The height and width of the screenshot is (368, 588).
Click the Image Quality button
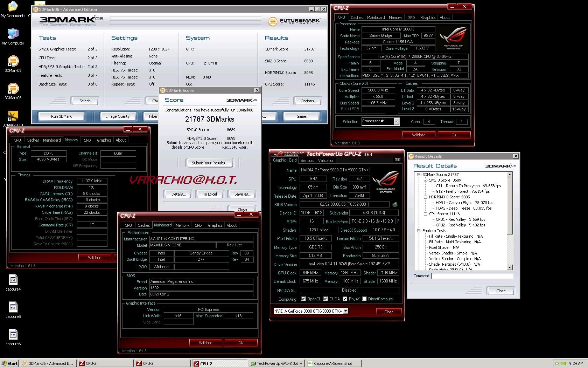(x=119, y=116)
